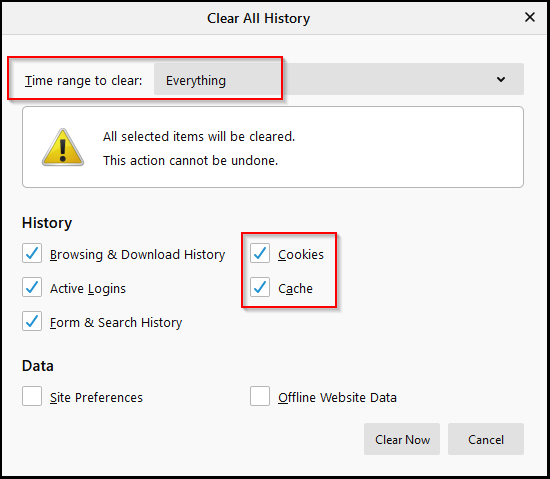Click the Cookies label text
This screenshot has height=479, width=550.
(x=301, y=254)
